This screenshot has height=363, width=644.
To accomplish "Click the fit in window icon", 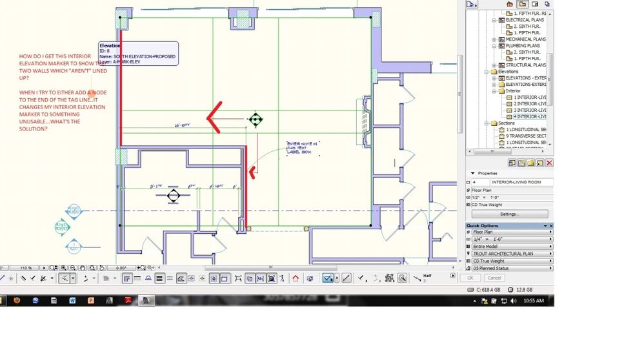I will pyautogui.click(x=92, y=267).
